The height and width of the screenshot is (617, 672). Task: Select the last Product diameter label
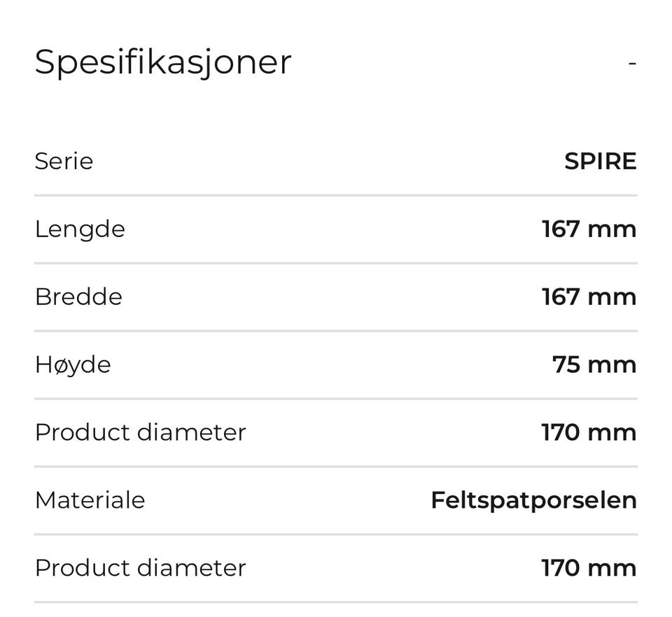(141, 568)
